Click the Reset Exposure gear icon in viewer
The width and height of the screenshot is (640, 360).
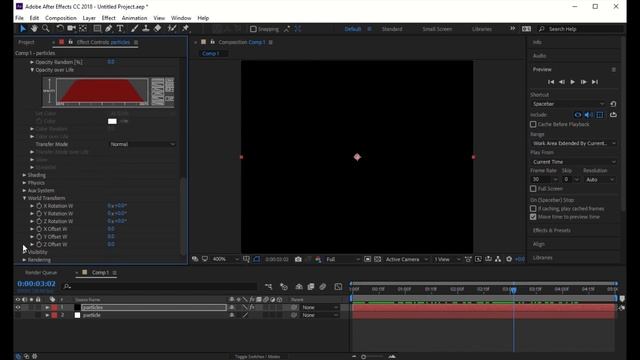tap(509, 259)
